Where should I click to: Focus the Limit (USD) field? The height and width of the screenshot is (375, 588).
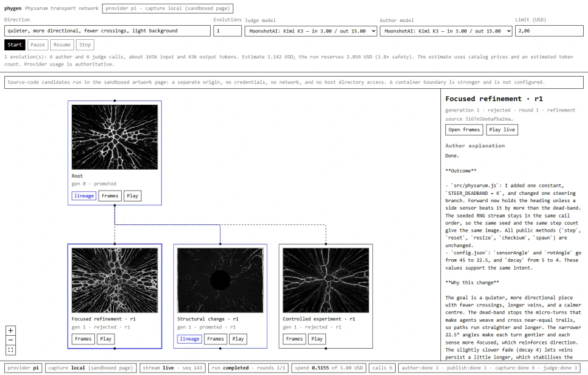coord(549,31)
